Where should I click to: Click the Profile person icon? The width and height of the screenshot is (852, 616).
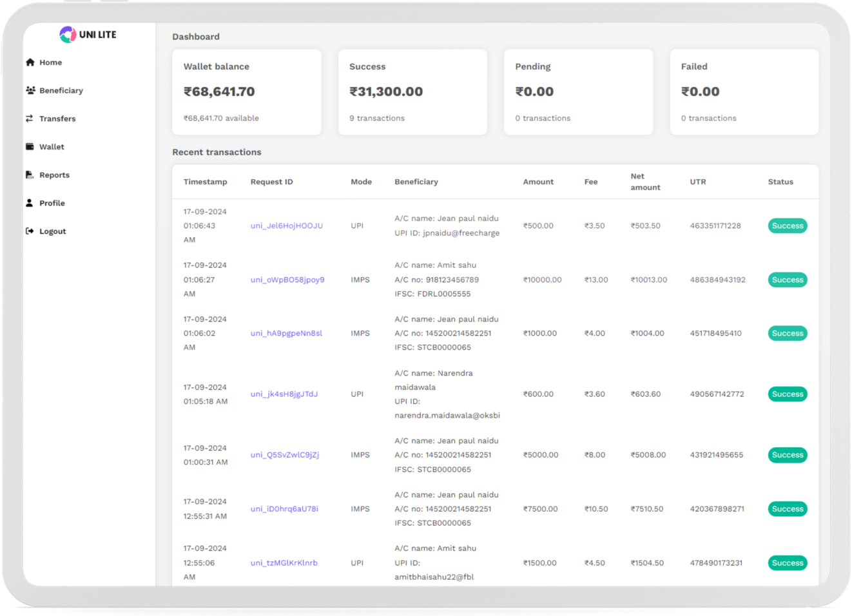pyautogui.click(x=30, y=203)
